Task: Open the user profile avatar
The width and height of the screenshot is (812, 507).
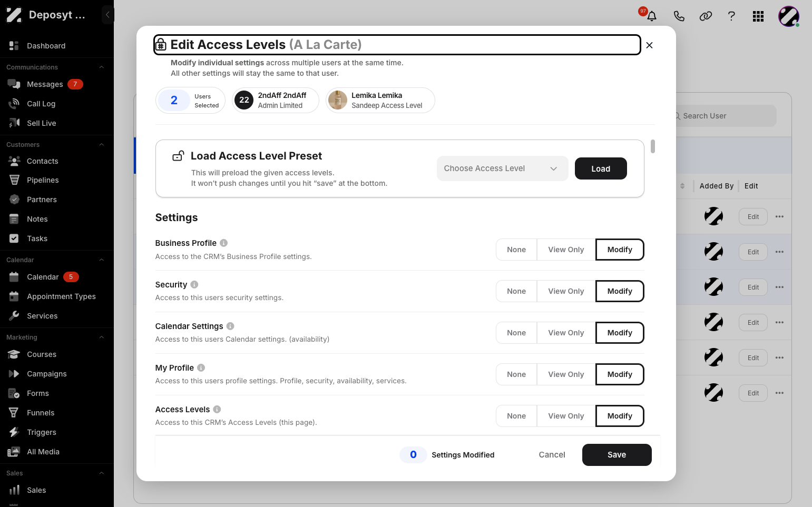Action: [x=789, y=16]
